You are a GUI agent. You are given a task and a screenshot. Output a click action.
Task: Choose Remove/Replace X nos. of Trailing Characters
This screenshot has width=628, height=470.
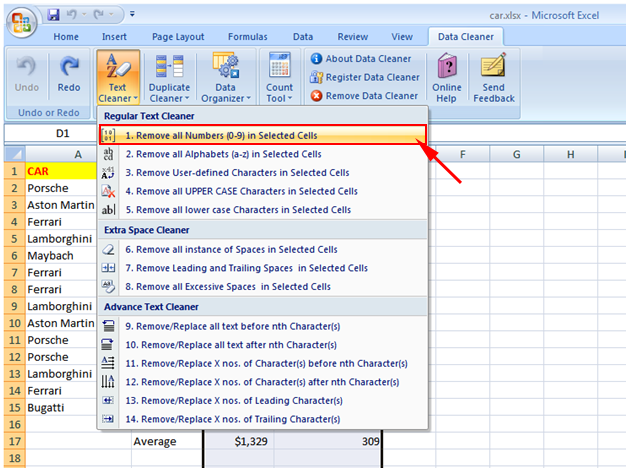click(x=263, y=419)
